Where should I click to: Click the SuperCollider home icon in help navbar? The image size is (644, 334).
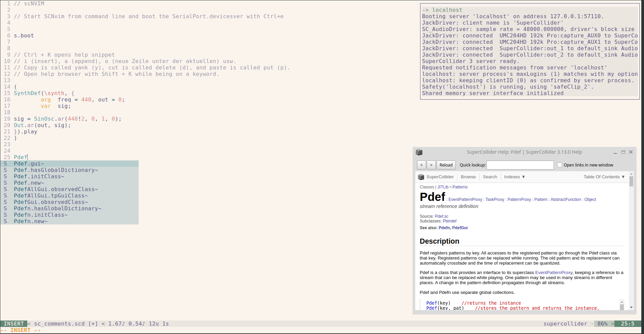[x=421, y=177]
